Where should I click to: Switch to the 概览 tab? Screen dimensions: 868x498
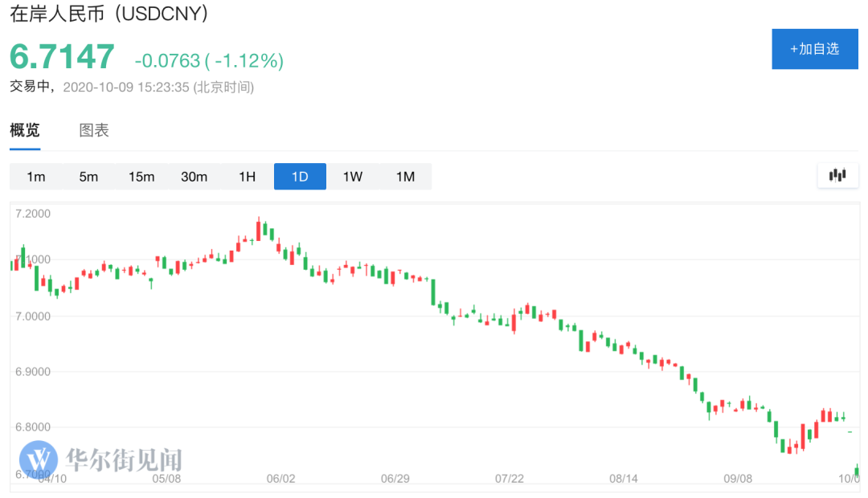point(25,130)
